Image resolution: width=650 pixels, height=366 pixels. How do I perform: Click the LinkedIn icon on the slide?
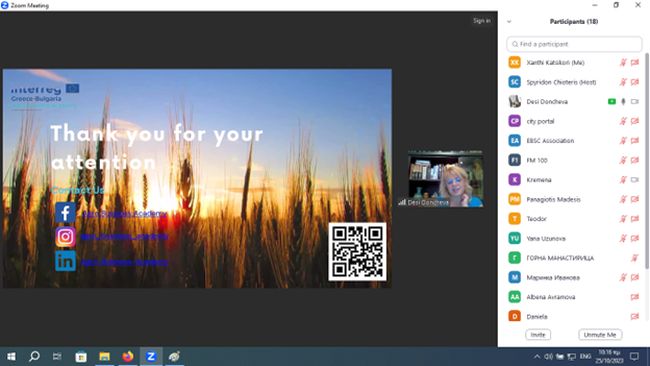pos(65,261)
